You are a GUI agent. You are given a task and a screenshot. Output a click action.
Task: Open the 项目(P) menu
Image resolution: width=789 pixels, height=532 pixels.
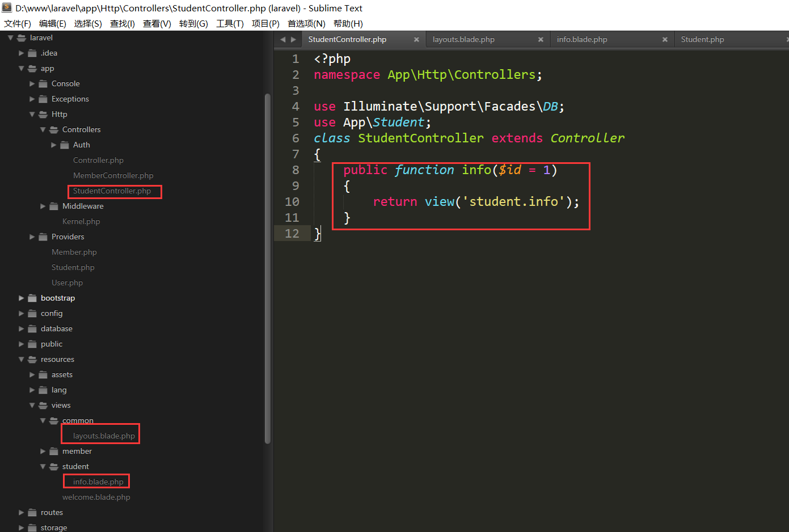[265, 23]
